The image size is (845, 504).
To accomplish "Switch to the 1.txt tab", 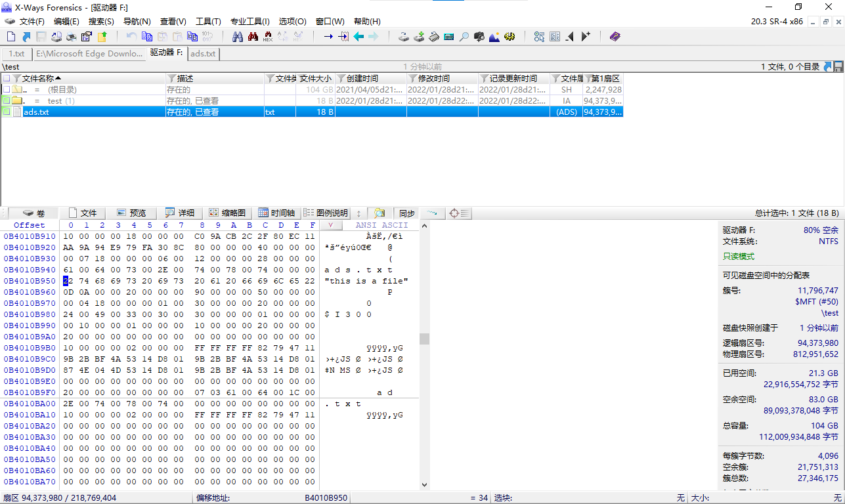I will (16, 54).
